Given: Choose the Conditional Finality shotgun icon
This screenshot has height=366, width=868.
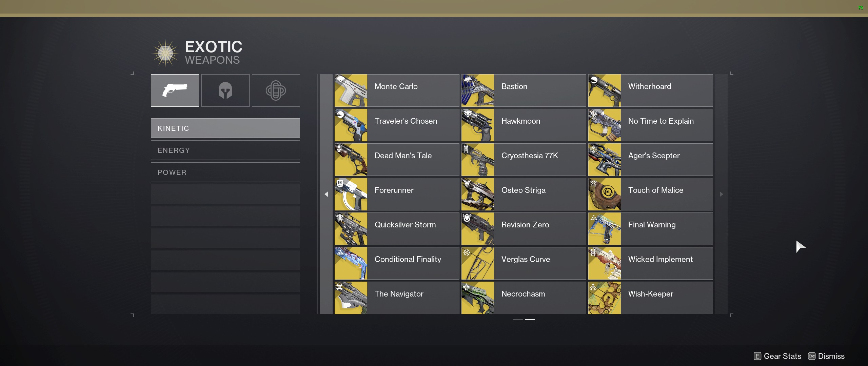Looking at the screenshot, I should click(351, 263).
